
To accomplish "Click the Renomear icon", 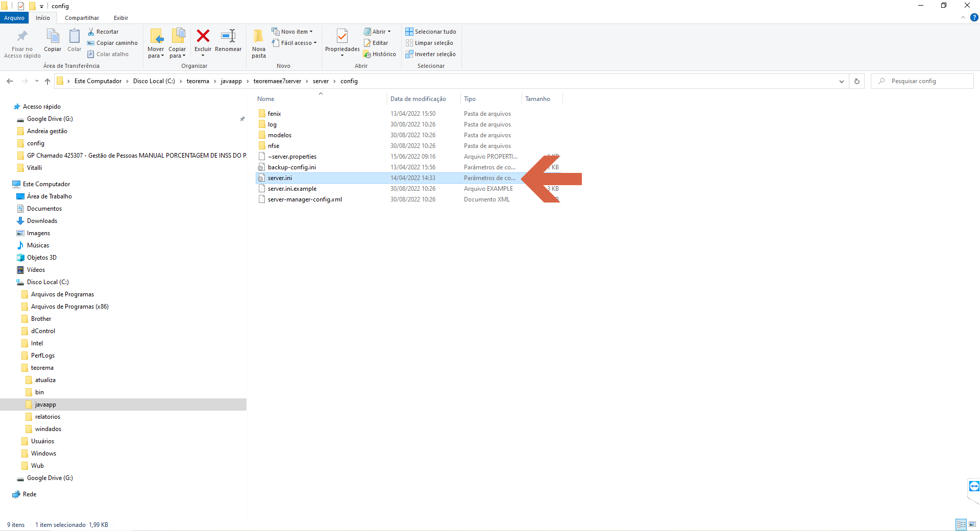I will tap(228, 36).
